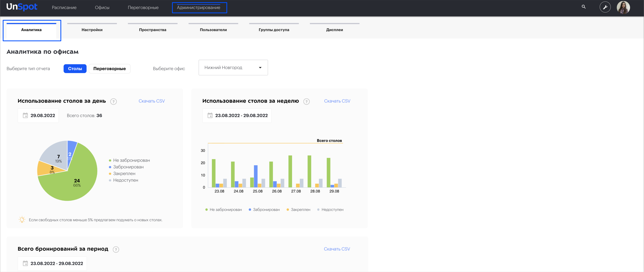Click calendar icon in total bookings date range
The width and height of the screenshot is (644, 272).
pos(25,263)
